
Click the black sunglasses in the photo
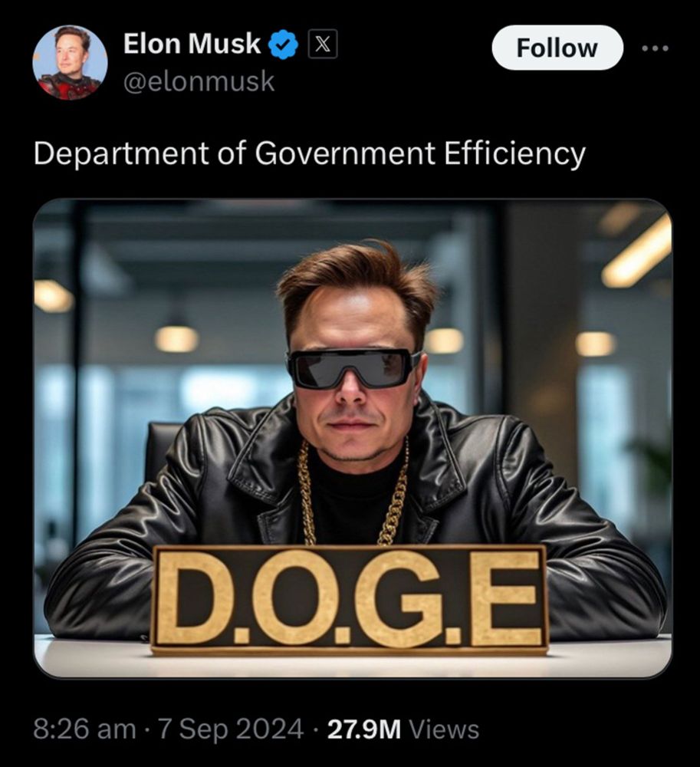tap(354, 367)
